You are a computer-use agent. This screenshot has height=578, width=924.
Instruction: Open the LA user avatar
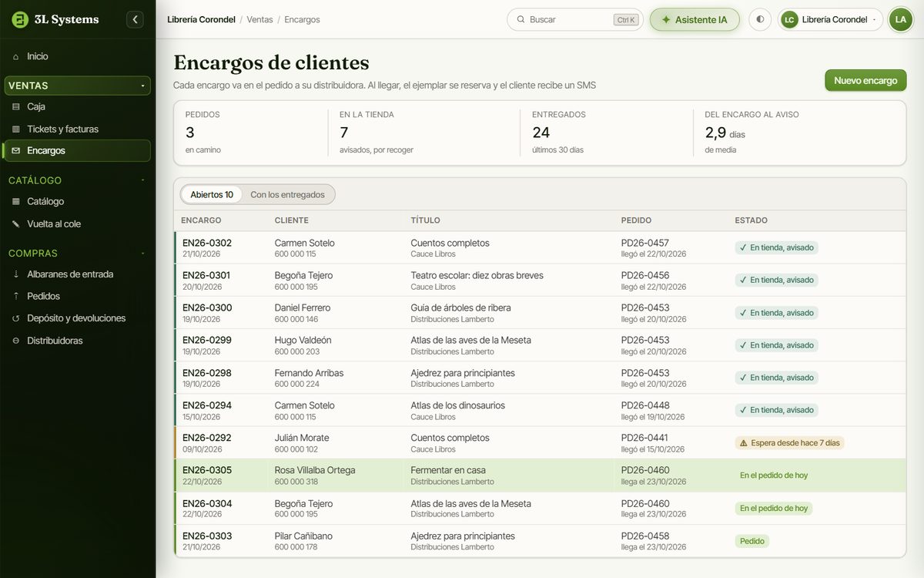[x=900, y=19]
